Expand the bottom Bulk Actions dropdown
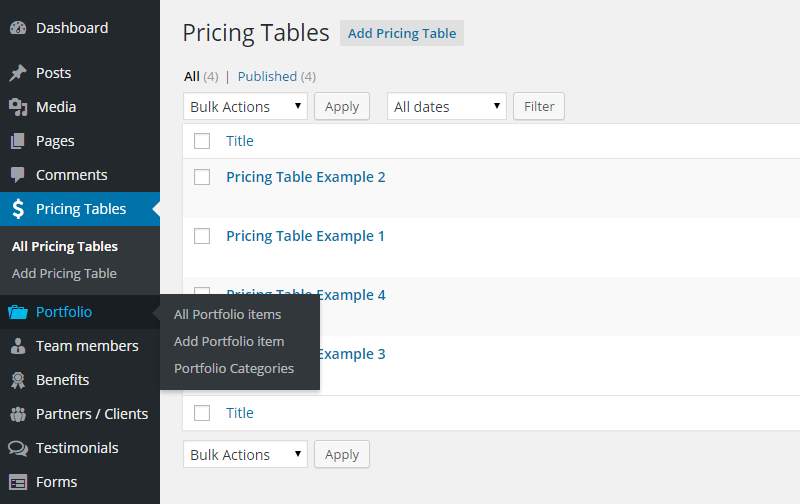Viewport: 800px width, 504px height. click(x=245, y=454)
